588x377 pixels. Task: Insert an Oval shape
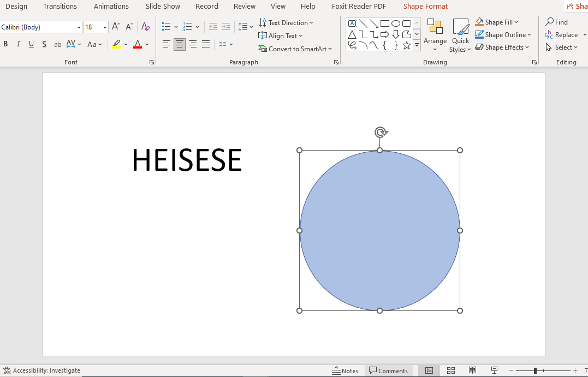pos(395,23)
